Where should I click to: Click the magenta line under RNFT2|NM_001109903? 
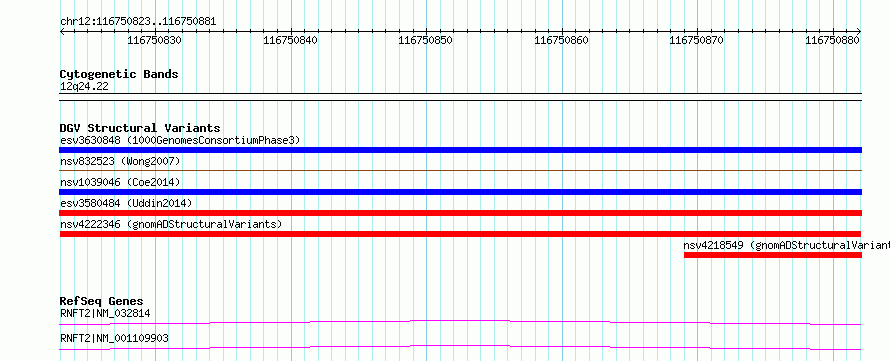(460, 347)
